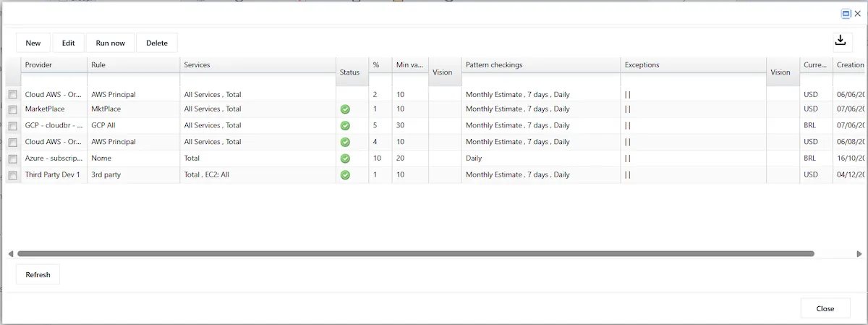Click the Delete button
The width and height of the screenshot is (868, 325).
click(x=157, y=43)
